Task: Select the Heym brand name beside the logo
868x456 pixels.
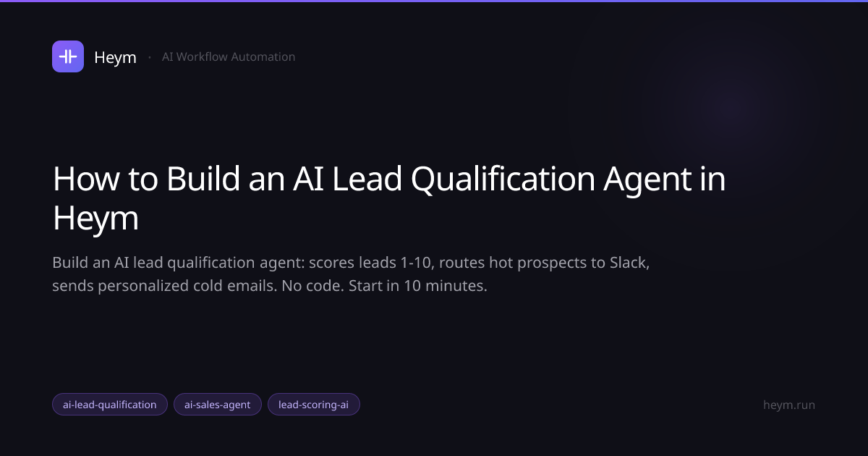Action: tap(115, 57)
